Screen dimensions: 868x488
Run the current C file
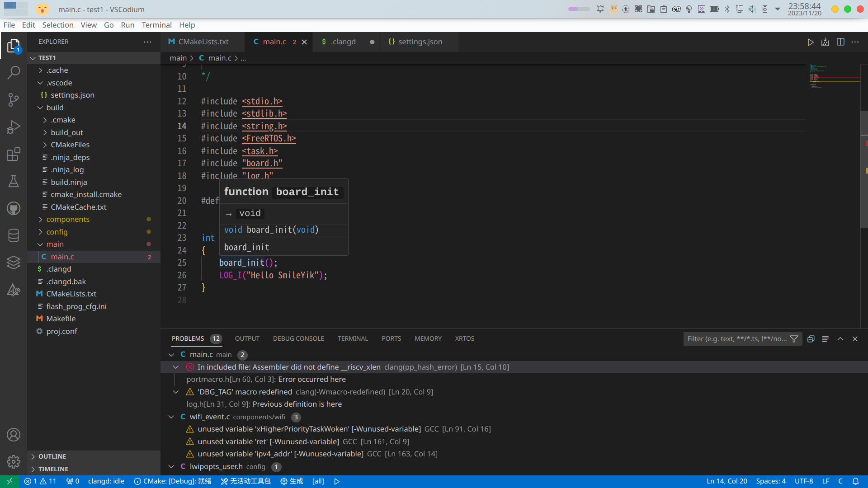point(810,42)
